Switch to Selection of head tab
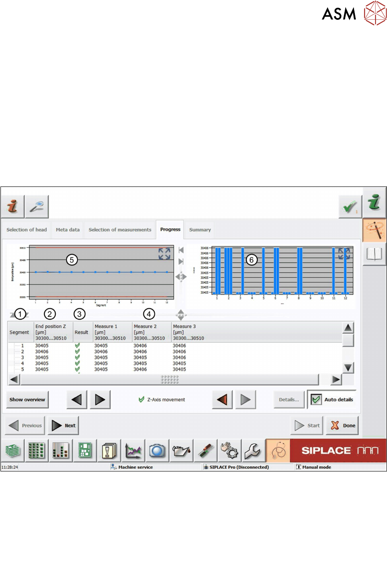This screenshot has width=387, height=588. point(26,230)
